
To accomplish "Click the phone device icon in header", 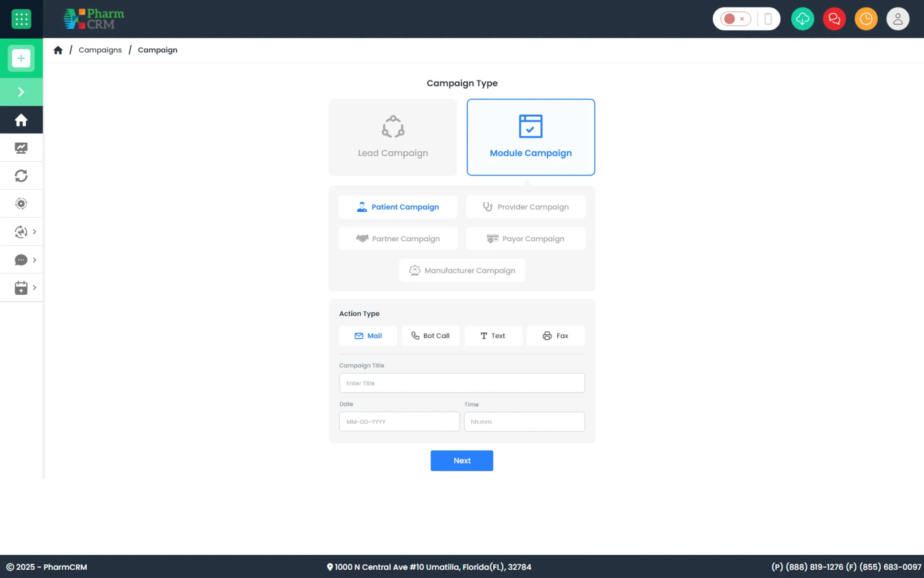I will click(x=768, y=19).
